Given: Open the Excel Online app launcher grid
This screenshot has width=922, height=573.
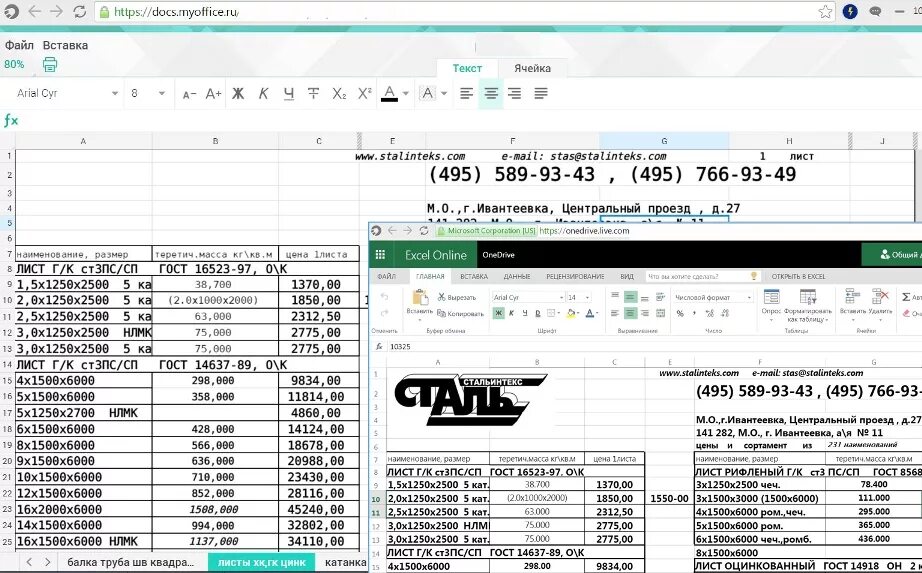Looking at the screenshot, I should (x=380, y=255).
